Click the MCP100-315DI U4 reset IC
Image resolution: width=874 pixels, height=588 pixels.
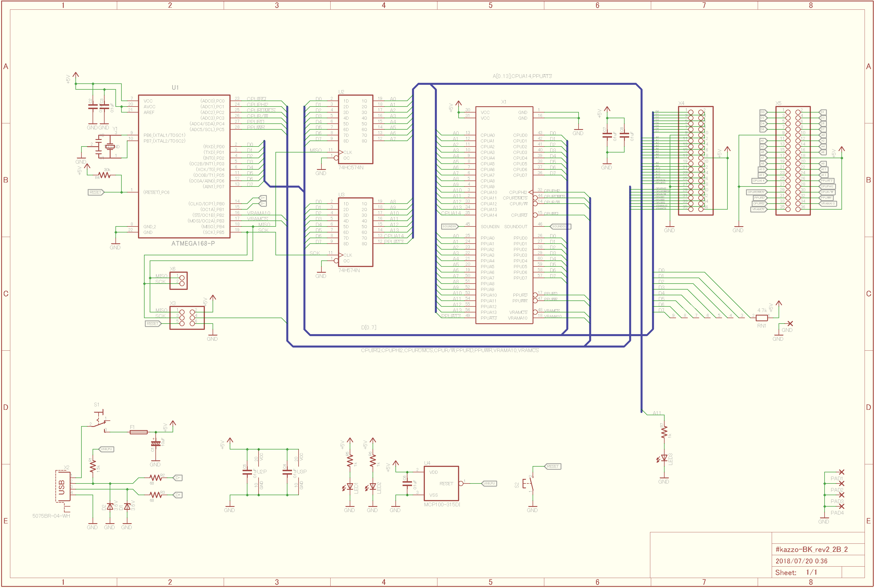point(441,483)
